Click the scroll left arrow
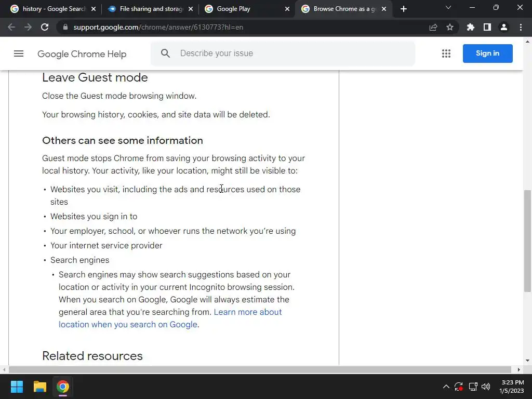Viewport: 532px width, 399px height. coord(4,369)
